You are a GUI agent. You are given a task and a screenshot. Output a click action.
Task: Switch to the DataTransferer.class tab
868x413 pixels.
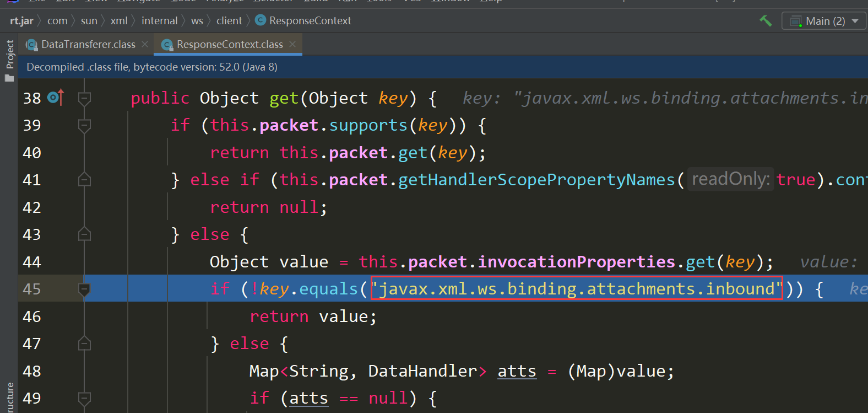click(x=88, y=44)
